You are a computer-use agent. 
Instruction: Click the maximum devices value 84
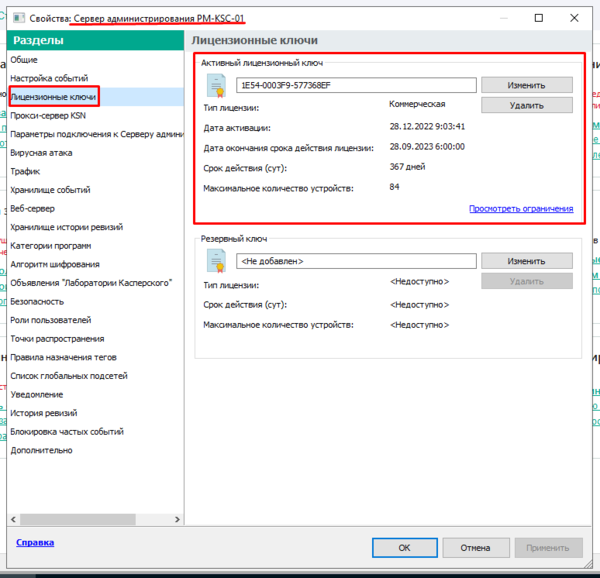click(x=394, y=187)
